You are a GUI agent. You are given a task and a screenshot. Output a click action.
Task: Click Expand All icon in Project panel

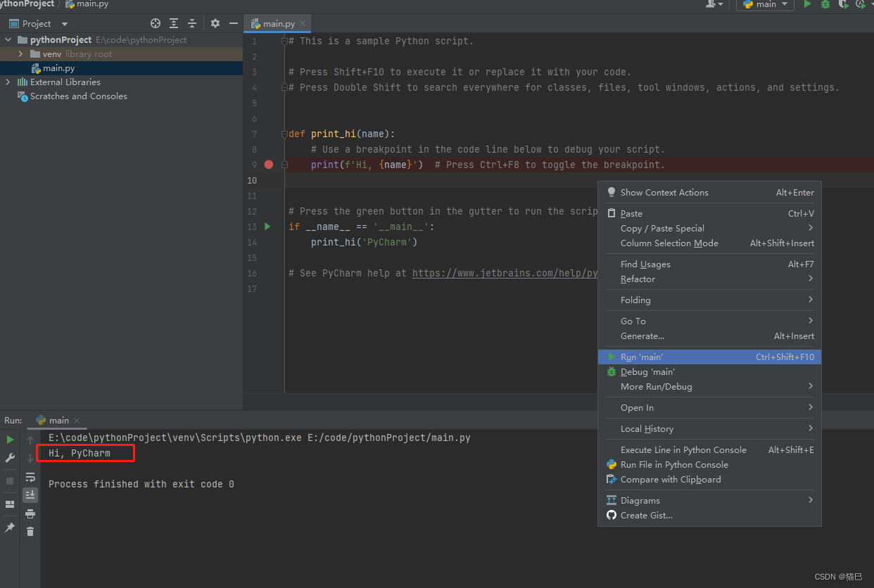pyautogui.click(x=174, y=23)
